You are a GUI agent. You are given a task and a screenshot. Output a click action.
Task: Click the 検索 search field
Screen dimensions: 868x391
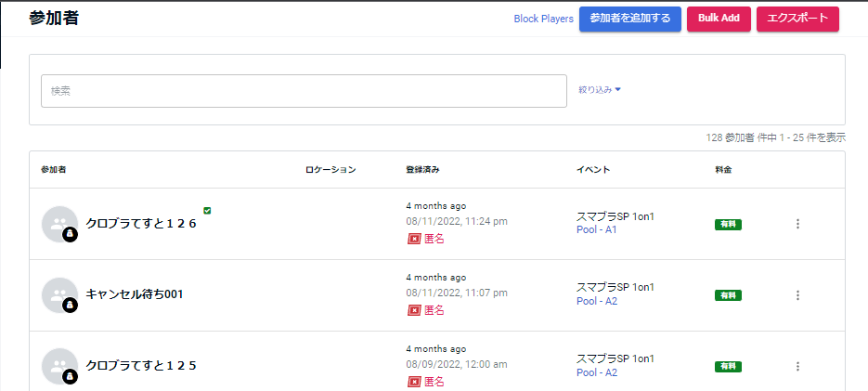304,91
